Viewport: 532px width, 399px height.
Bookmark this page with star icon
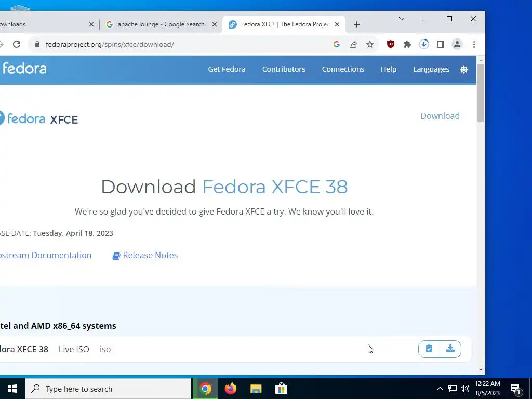tap(370, 44)
